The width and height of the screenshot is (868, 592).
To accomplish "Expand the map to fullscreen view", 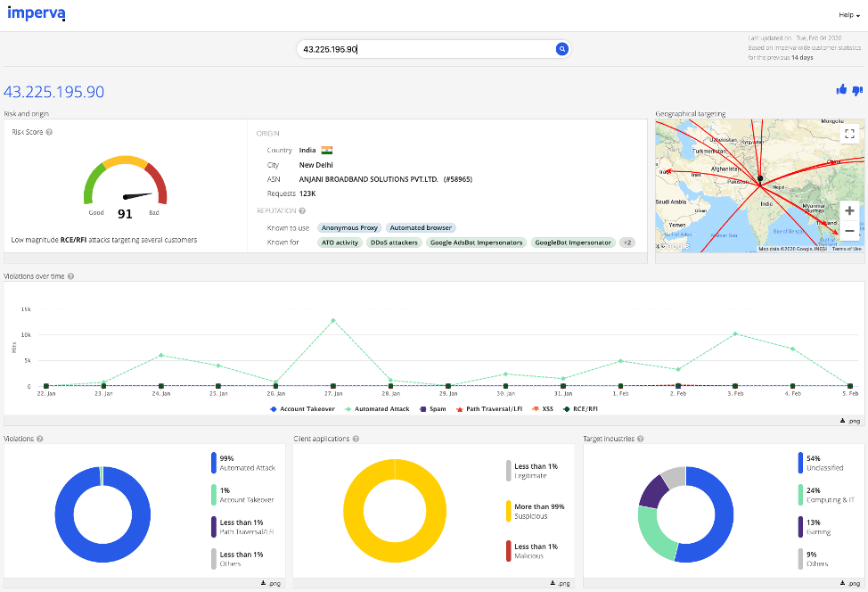I will 849,133.
